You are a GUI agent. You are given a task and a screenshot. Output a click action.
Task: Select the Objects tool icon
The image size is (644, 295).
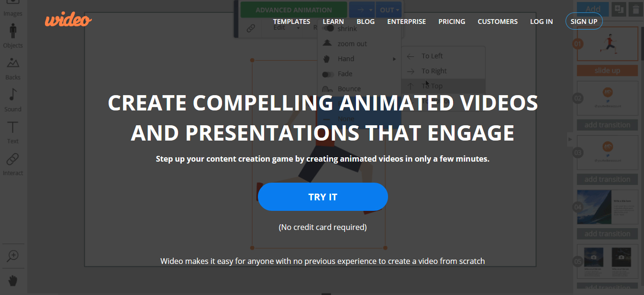[13, 32]
